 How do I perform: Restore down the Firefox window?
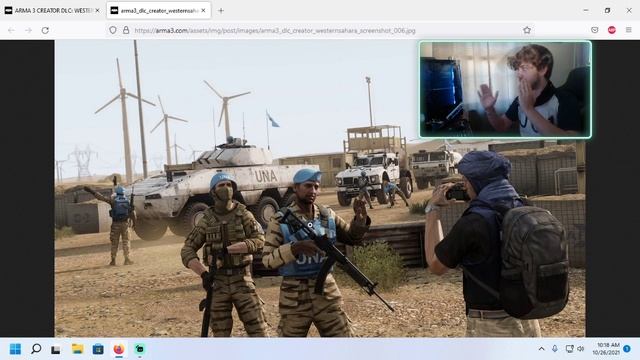click(607, 11)
